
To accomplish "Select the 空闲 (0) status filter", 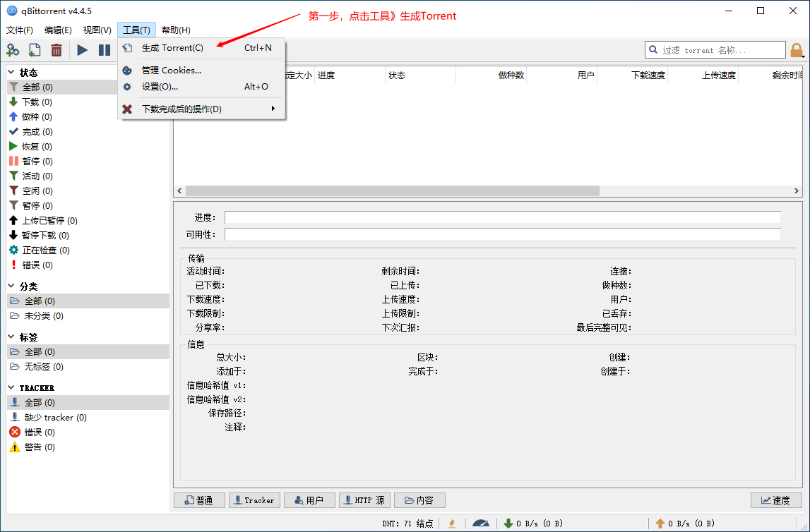I will click(x=88, y=191).
